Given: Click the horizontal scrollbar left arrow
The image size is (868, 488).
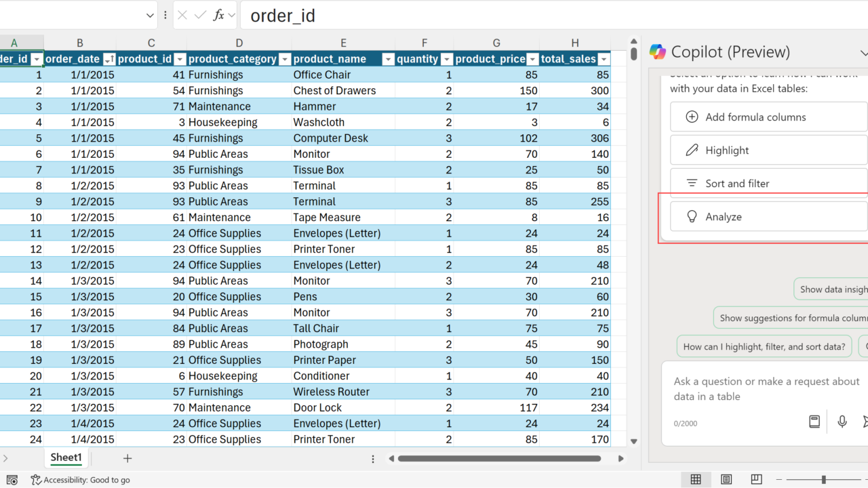Looking at the screenshot, I should pyautogui.click(x=391, y=459).
